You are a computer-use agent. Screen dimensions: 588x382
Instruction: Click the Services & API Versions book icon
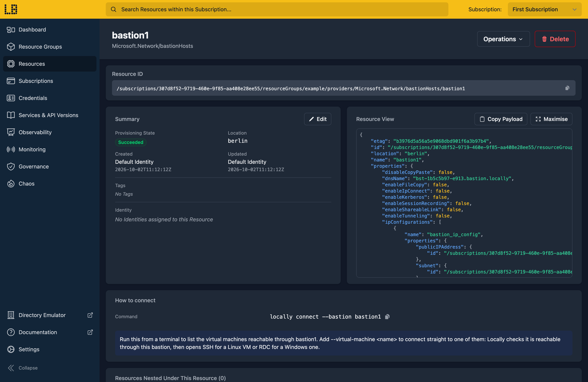coord(11,115)
